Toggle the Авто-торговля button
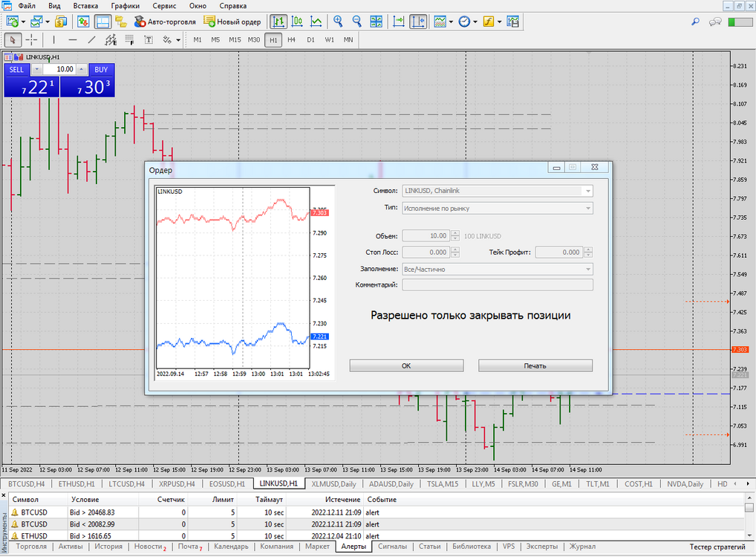The image size is (756, 557). pos(165,22)
